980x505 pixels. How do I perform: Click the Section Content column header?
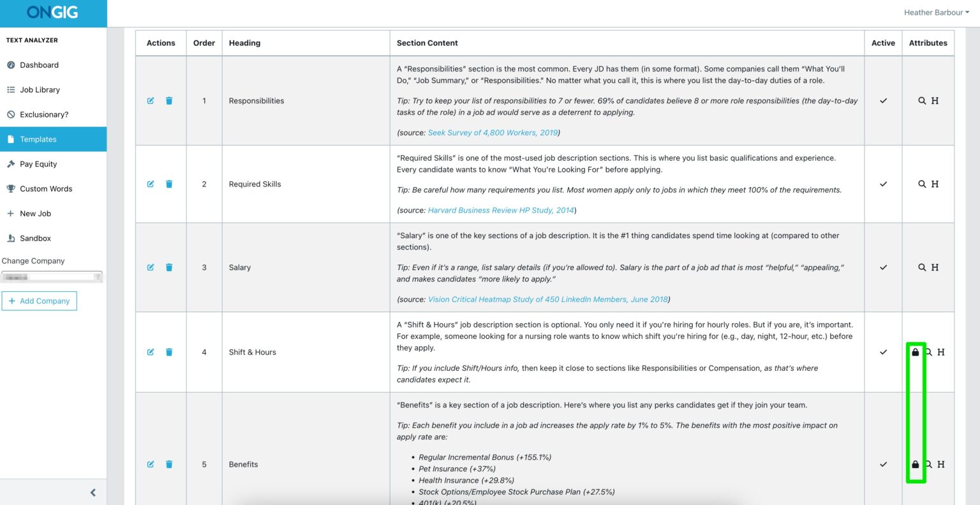[427, 43]
